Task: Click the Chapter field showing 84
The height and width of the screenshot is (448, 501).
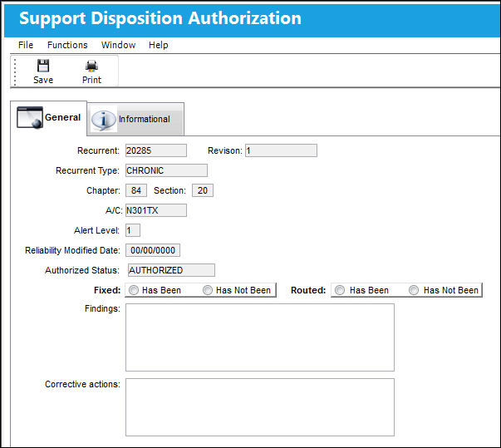Action: pos(136,190)
